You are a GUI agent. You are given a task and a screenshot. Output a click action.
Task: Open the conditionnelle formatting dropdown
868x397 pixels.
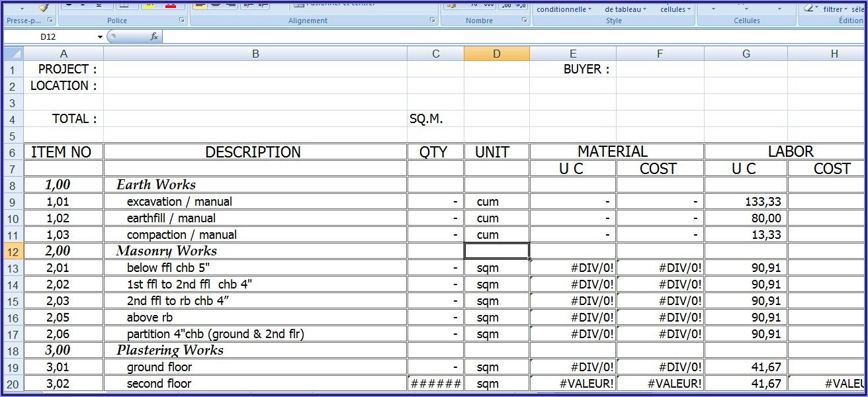pyautogui.click(x=564, y=9)
